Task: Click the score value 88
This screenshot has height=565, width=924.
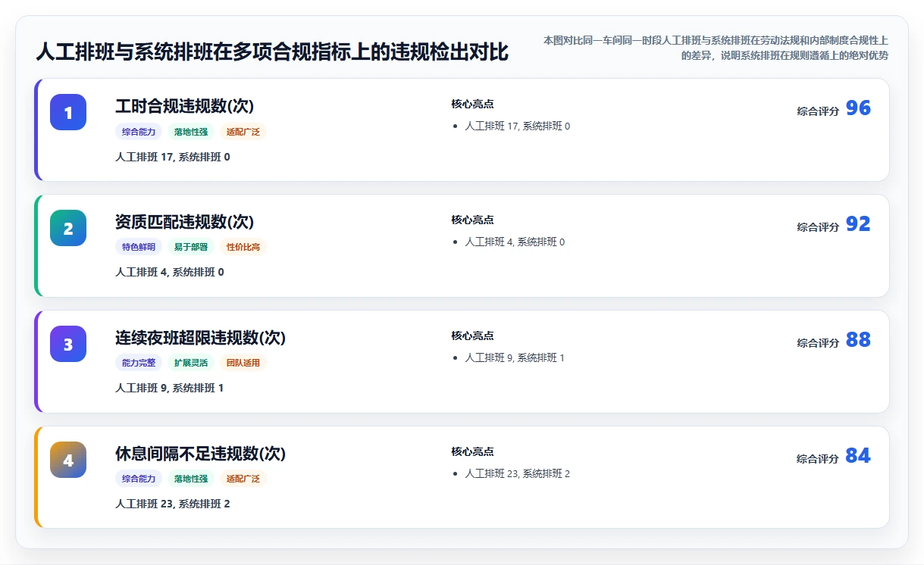Action: [858, 340]
